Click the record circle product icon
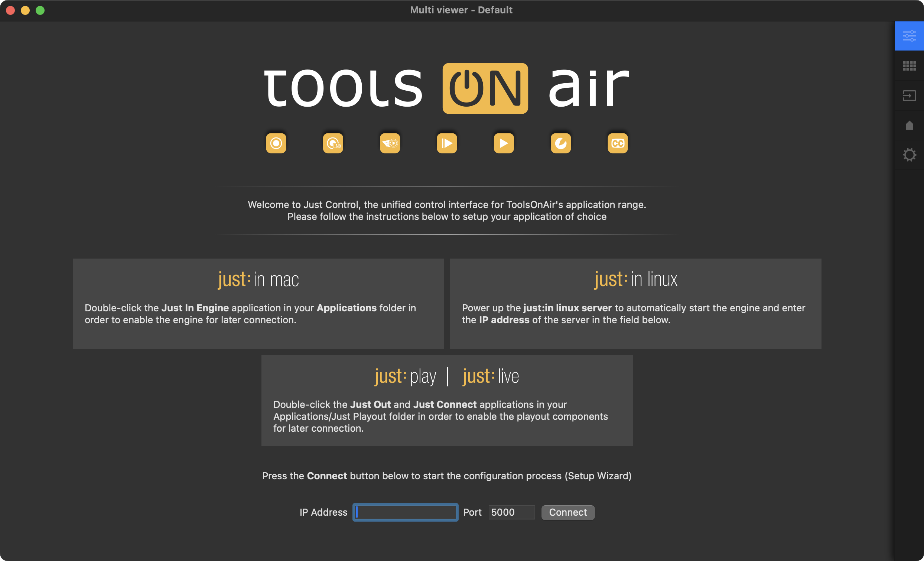Viewport: 924px width, 561px height. pyautogui.click(x=276, y=143)
